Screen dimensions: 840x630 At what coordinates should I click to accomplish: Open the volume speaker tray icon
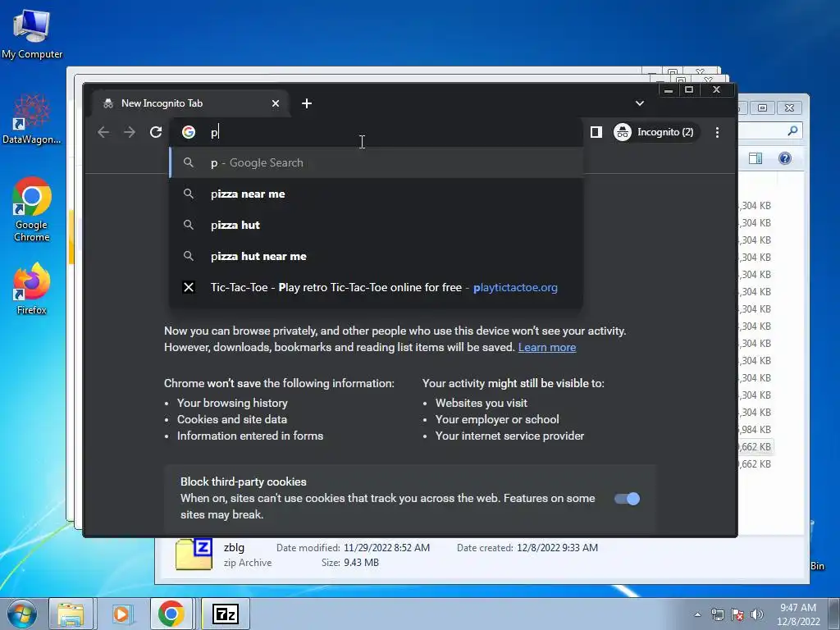(x=756, y=614)
